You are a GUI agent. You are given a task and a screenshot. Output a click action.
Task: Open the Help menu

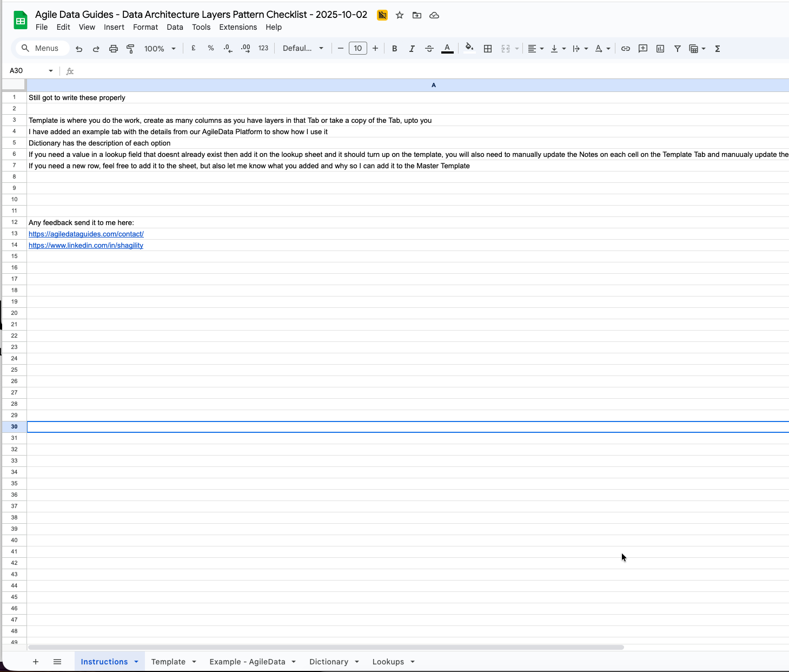tap(274, 27)
